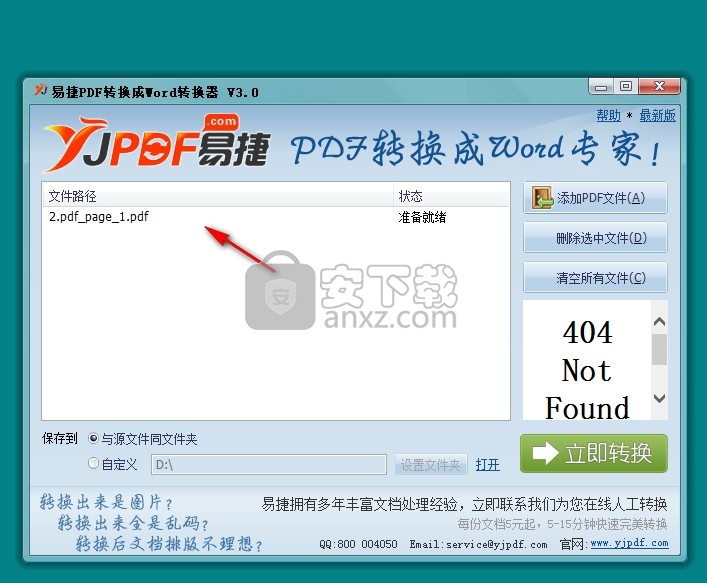The width and height of the screenshot is (707, 583).
Task: Click 清空所有文件(C) button
Action: (595, 277)
